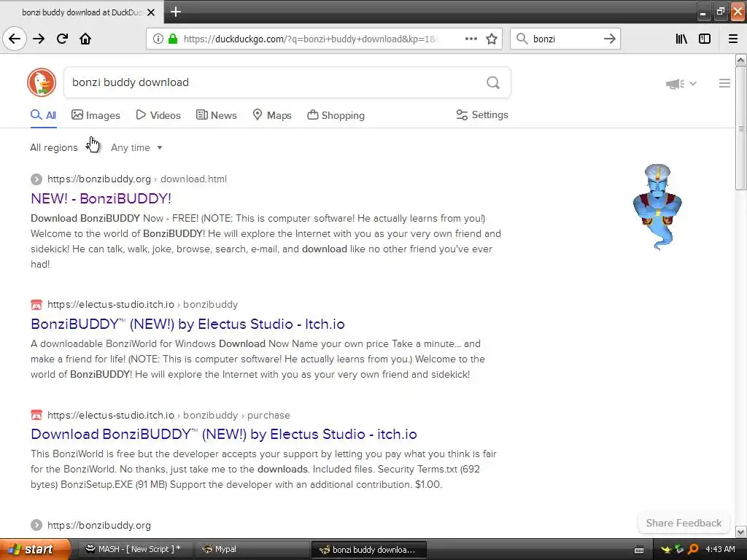Click the browser address bar URL
The width and height of the screenshot is (747, 560).
coord(310,39)
